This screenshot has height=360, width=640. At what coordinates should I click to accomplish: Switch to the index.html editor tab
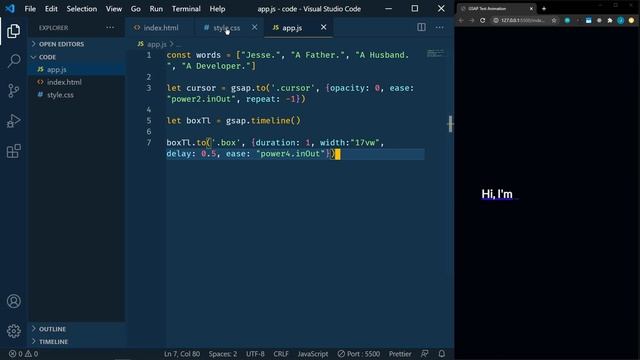pyautogui.click(x=161, y=28)
